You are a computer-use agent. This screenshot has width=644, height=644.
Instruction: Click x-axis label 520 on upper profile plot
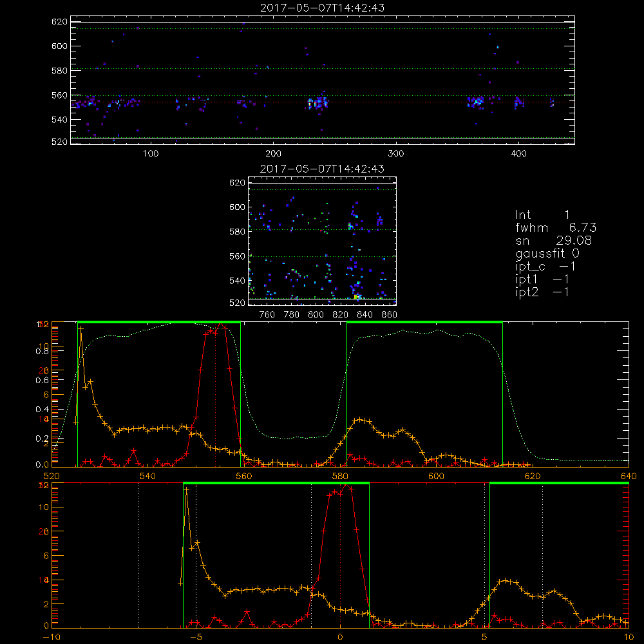tap(52, 476)
